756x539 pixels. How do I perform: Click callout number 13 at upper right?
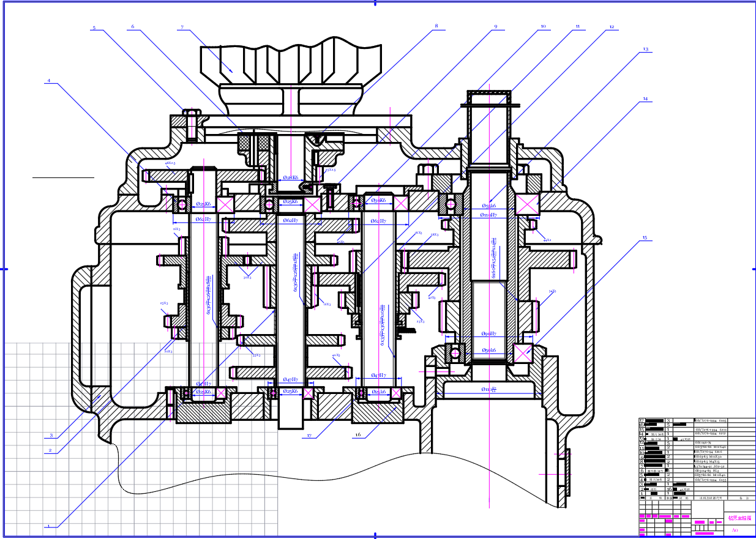pyautogui.click(x=645, y=48)
